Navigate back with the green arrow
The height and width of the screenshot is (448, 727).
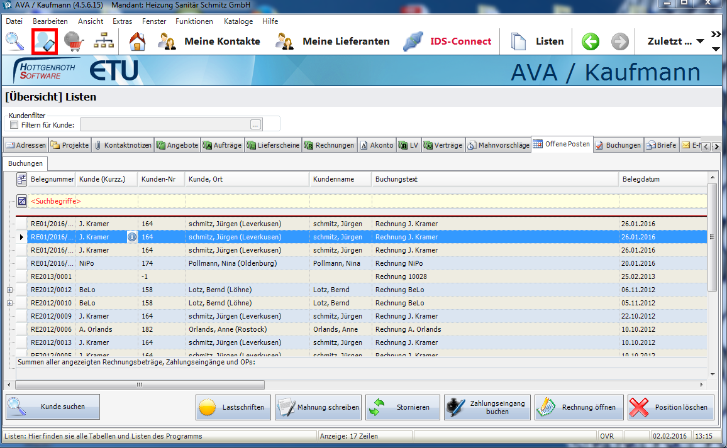(590, 42)
